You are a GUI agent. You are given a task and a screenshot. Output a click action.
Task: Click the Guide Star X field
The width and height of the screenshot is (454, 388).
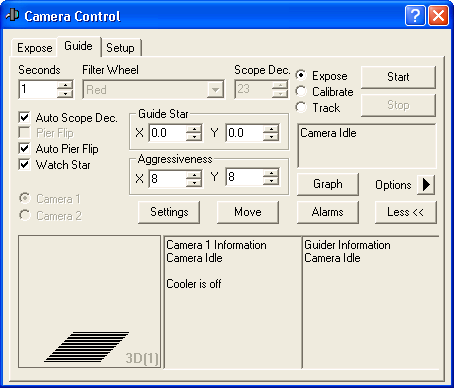pos(167,133)
